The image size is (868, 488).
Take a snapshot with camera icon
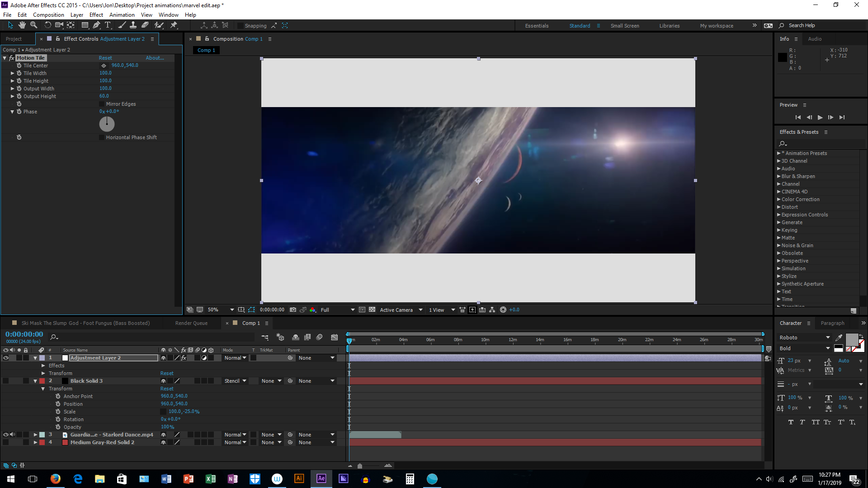pyautogui.click(x=293, y=310)
